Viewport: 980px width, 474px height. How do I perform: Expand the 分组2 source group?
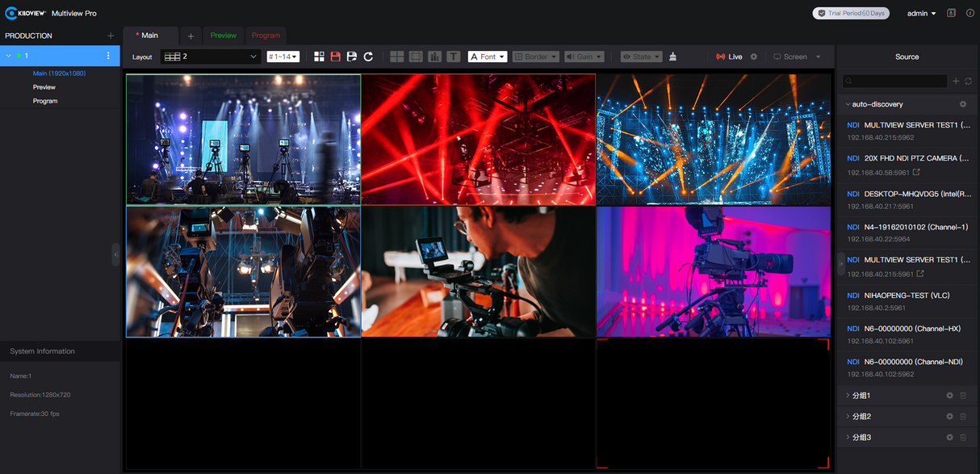(861, 417)
